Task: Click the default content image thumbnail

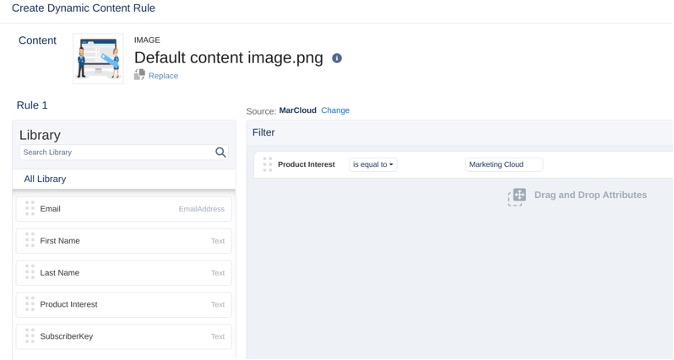Action: (x=98, y=58)
